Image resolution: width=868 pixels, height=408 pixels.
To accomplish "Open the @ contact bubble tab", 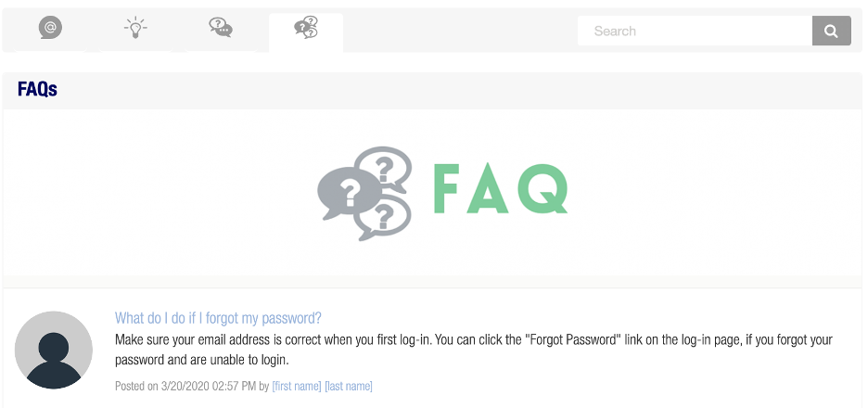I will click(x=50, y=28).
